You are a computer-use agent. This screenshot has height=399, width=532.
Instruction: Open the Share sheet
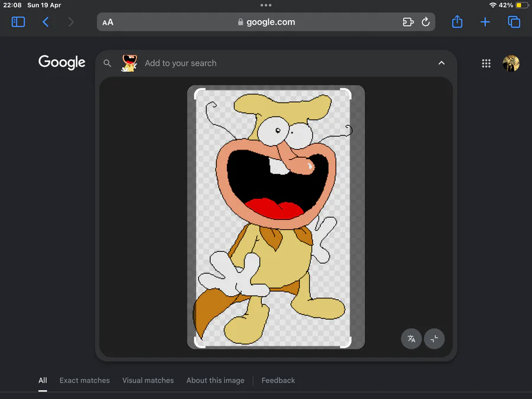click(x=457, y=22)
